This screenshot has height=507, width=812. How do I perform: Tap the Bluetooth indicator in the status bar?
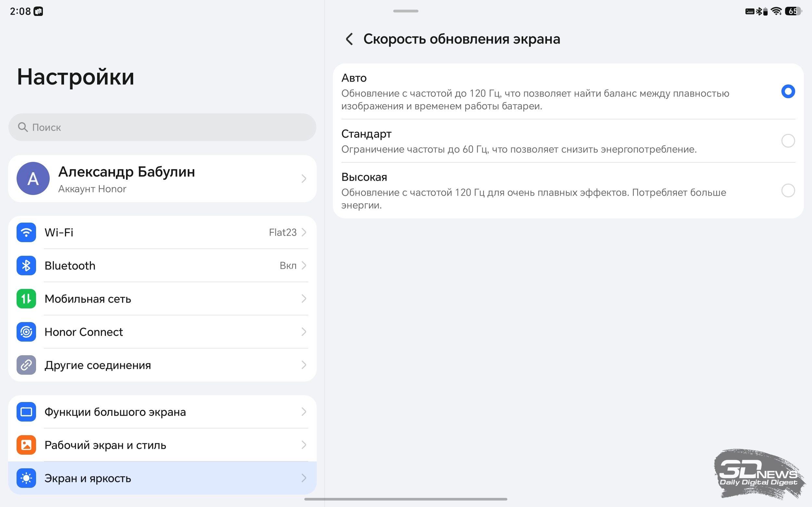pos(759,11)
